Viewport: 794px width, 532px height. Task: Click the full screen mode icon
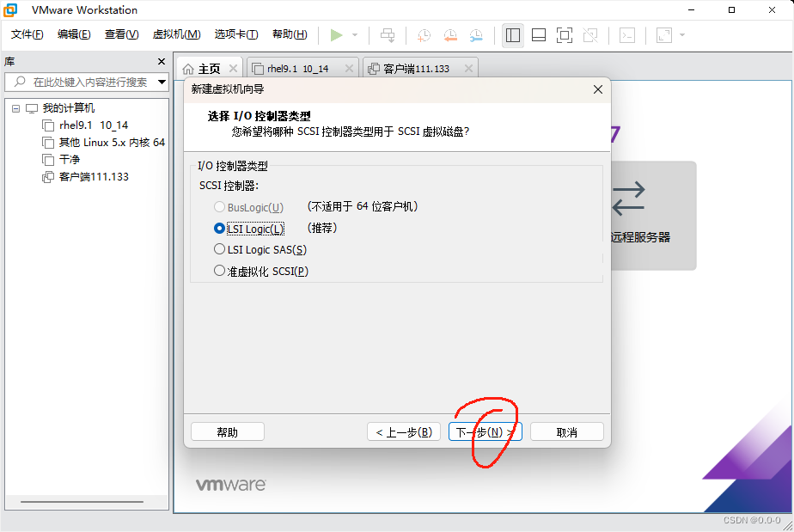pyautogui.click(x=565, y=35)
